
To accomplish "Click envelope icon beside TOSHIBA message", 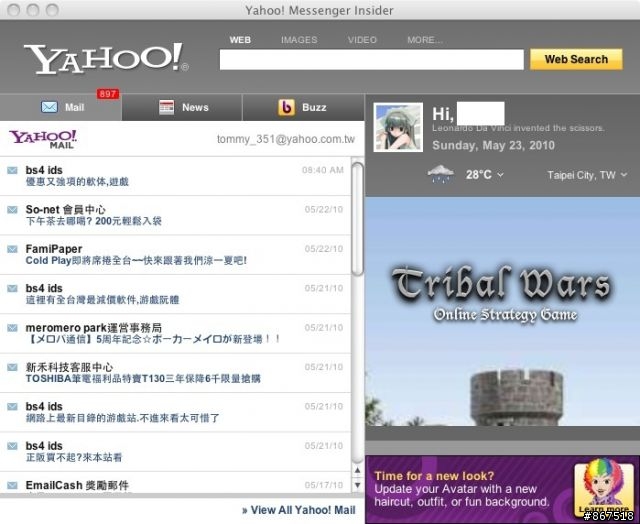I will [x=12, y=367].
